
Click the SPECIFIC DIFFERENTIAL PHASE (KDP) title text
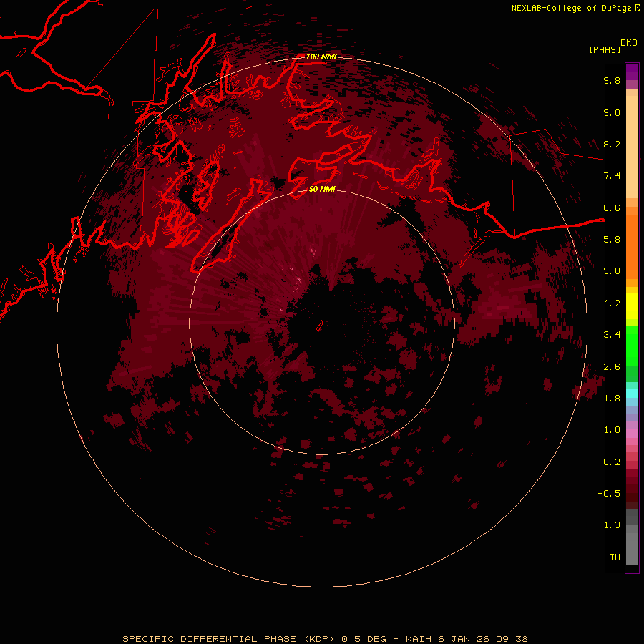(229, 639)
